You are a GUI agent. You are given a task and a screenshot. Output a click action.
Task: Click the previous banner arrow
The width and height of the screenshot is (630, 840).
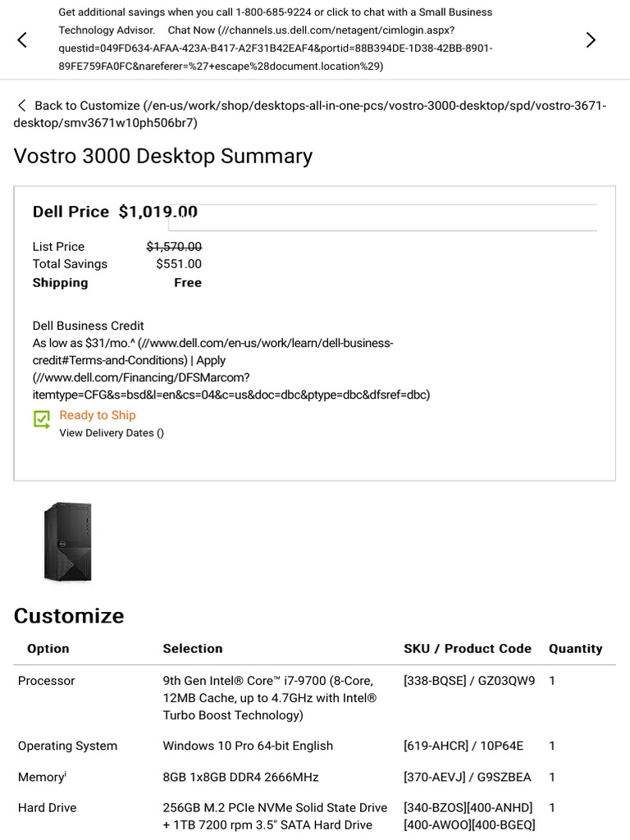(22, 39)
